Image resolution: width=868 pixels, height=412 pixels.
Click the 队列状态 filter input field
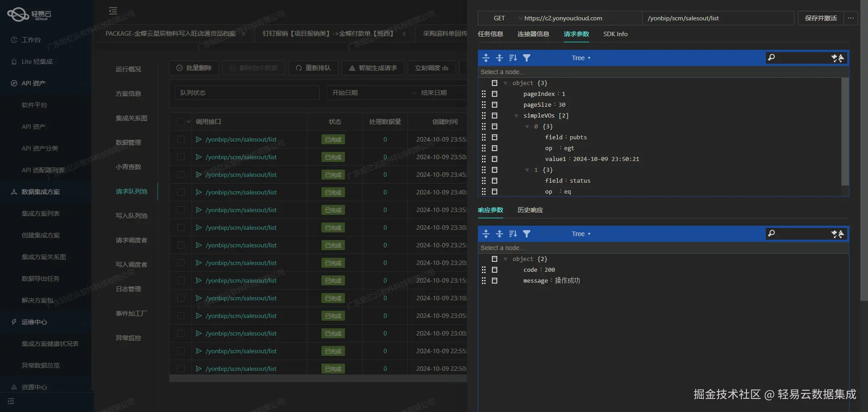click(247, 93)
